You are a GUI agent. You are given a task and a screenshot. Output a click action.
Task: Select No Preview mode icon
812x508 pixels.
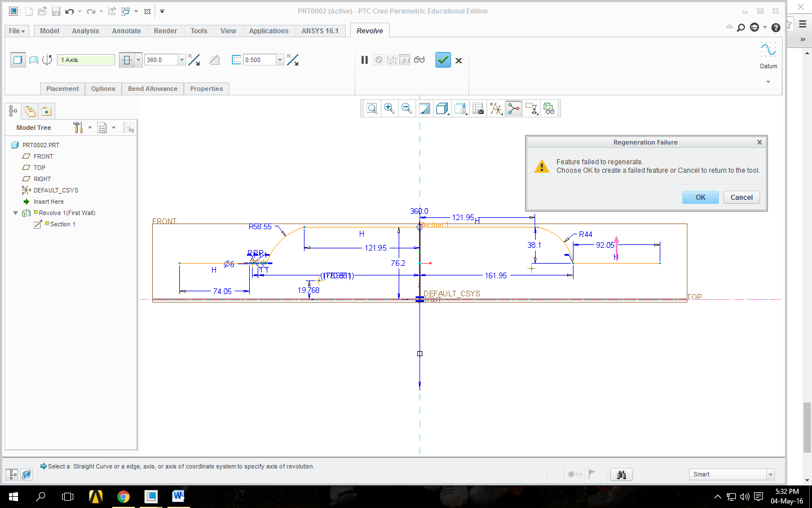(x=379, y=60)
